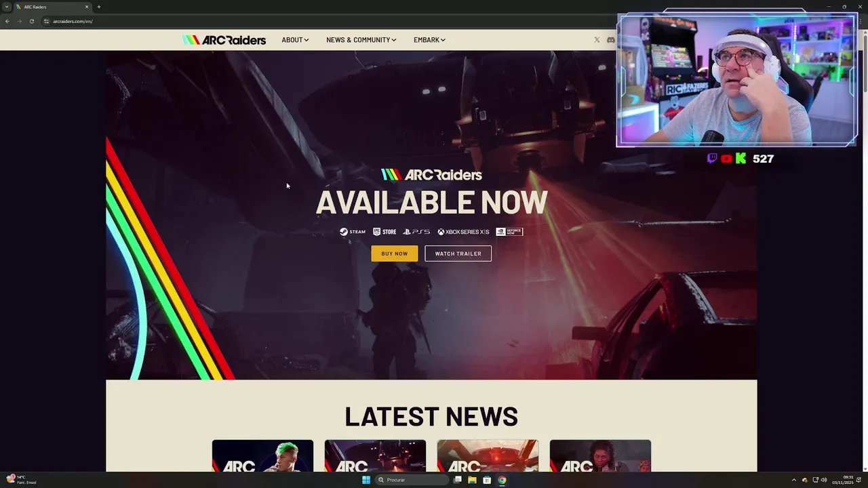Click the Twitch icon on stream overlay
This screenshot has width=868, height=488.
[712, 159]
